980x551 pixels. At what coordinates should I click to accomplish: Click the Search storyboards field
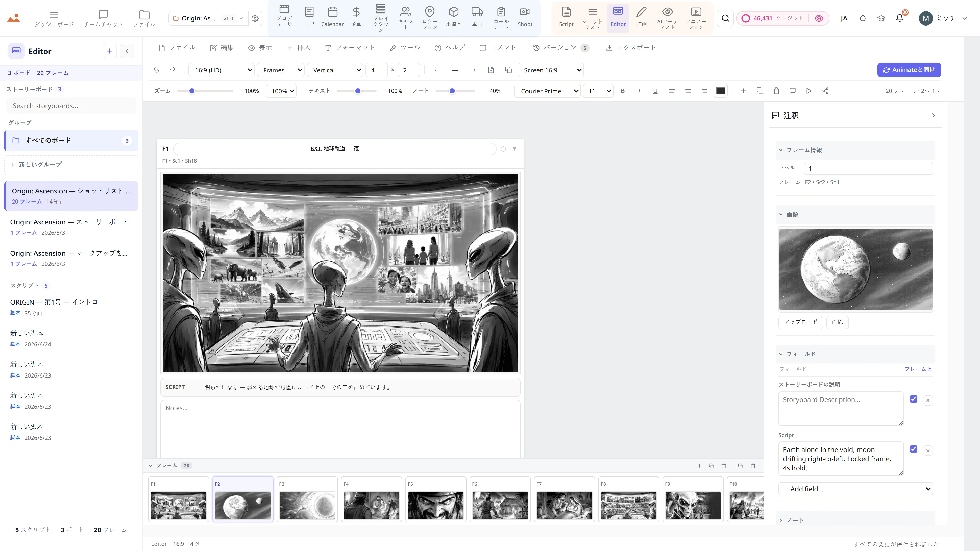tap(71, 106)
